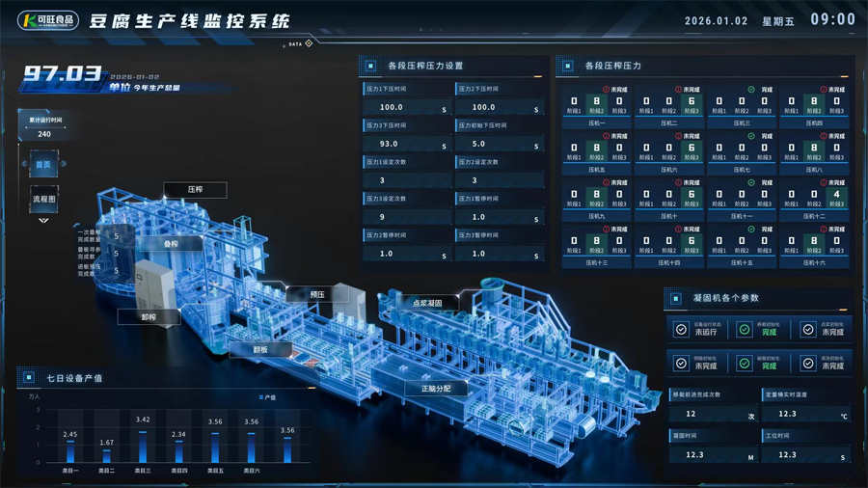Viewport: 868px width, 488px height.
Task: Select the 点浆凝固 label on the 3D model
Action: pos(427,303)
